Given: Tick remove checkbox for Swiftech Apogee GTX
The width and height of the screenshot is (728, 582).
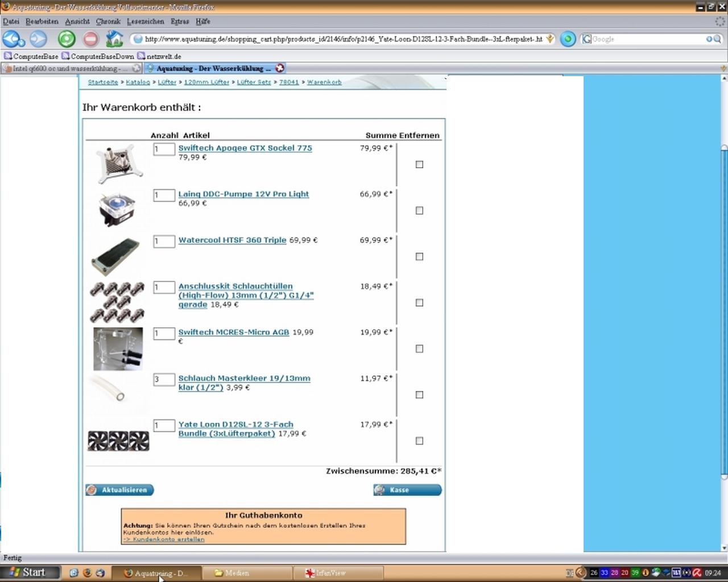Looking at the screenshot, I should [x=419, y=164].
